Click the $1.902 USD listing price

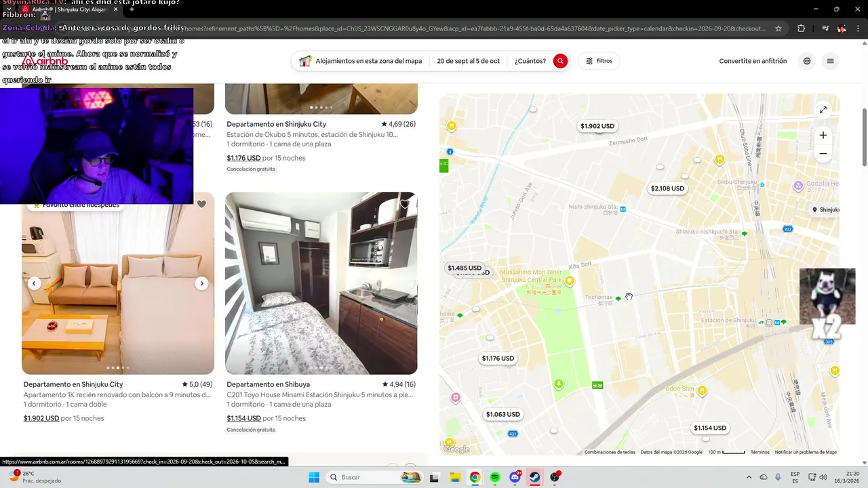point(41,418)
